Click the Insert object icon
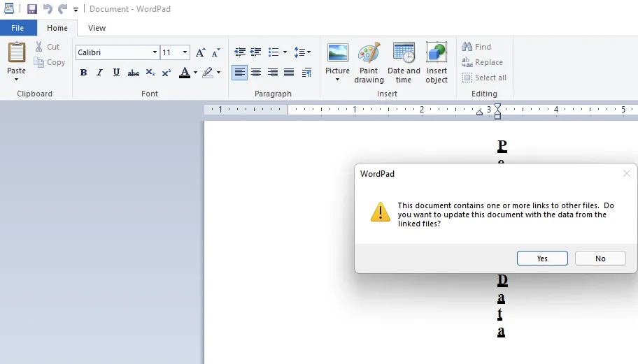This screenshot has width=638, height=364. 437,61
